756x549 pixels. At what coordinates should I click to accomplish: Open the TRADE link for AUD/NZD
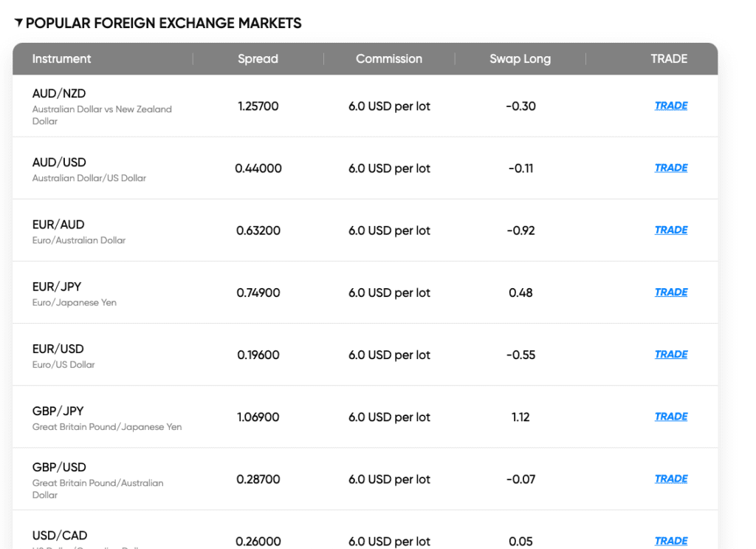pyautogui.click(x=670, y=106)
